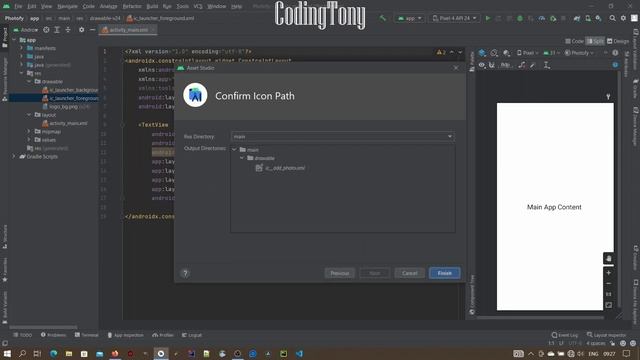Open Search Everywhere magnifier icon

[x=613, y=18]
